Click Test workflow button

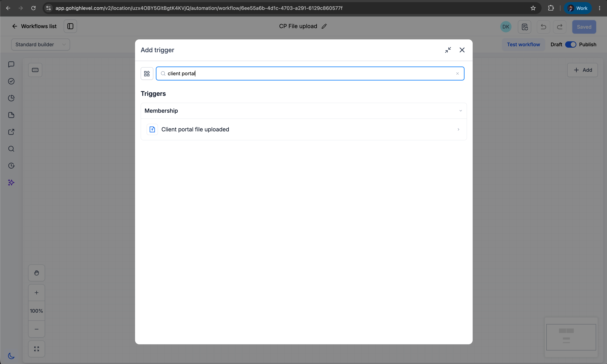point(523,44)
